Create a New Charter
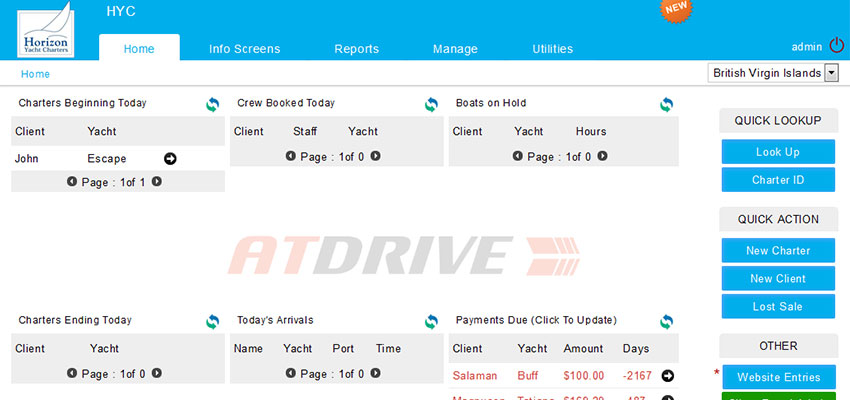 tap(778, 250)
